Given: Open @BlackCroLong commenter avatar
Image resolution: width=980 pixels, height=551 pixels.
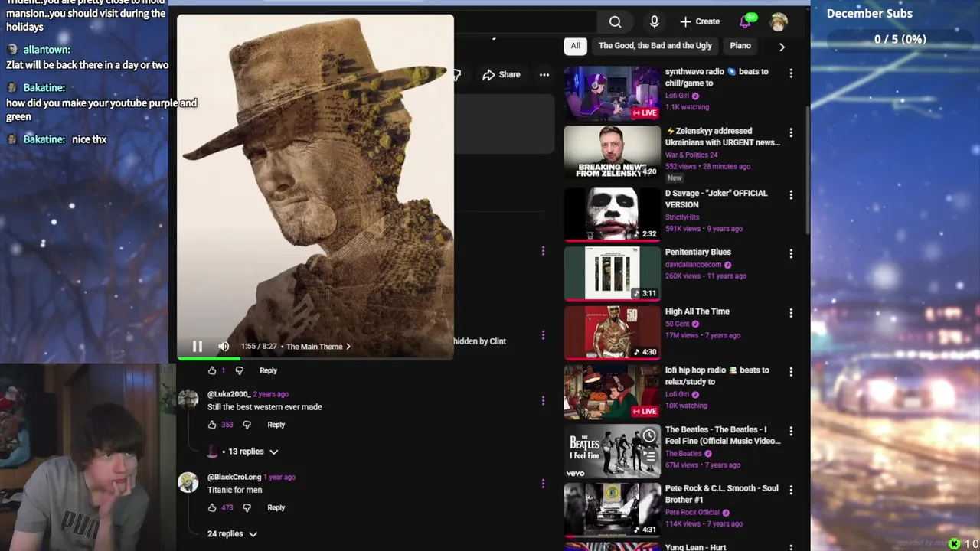Looking at the screenshot, I should tap(188, 482).
